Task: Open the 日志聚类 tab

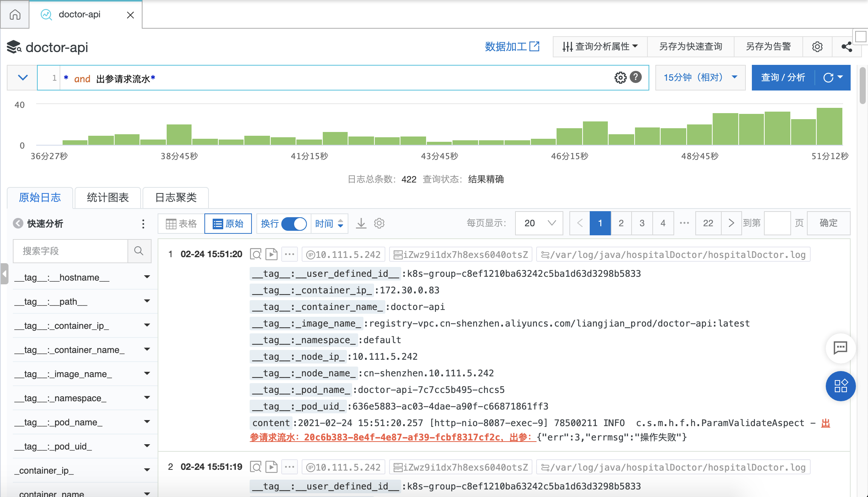Action: pyautogui.click(x=176, y=198)
